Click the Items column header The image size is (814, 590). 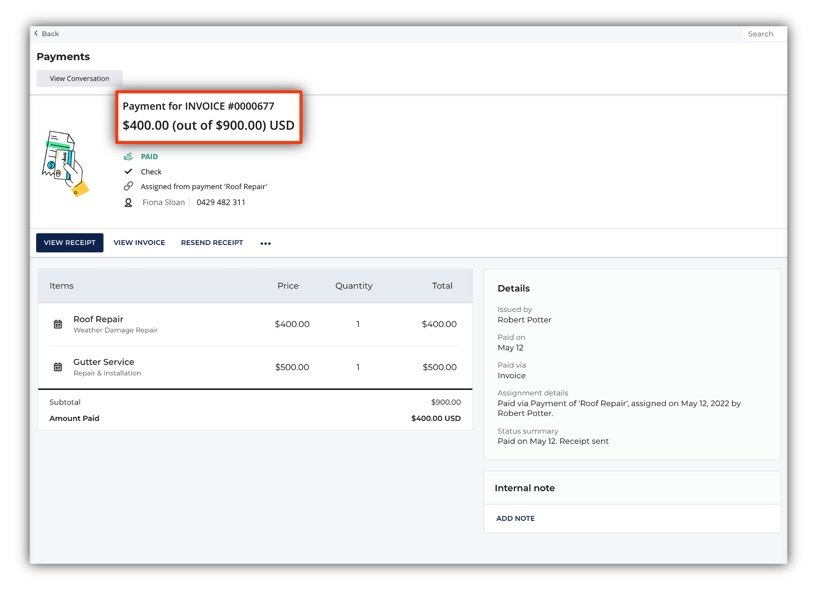click(x=61, y=286)
